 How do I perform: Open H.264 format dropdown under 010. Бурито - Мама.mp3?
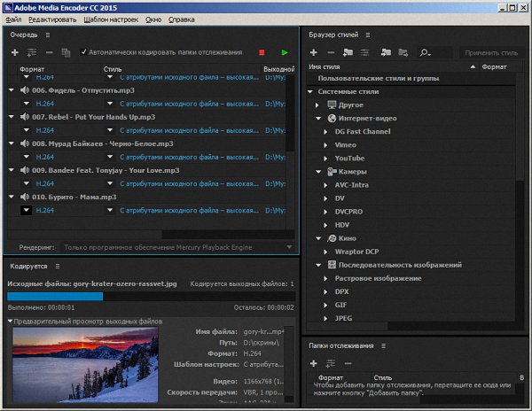click(26, 210)
